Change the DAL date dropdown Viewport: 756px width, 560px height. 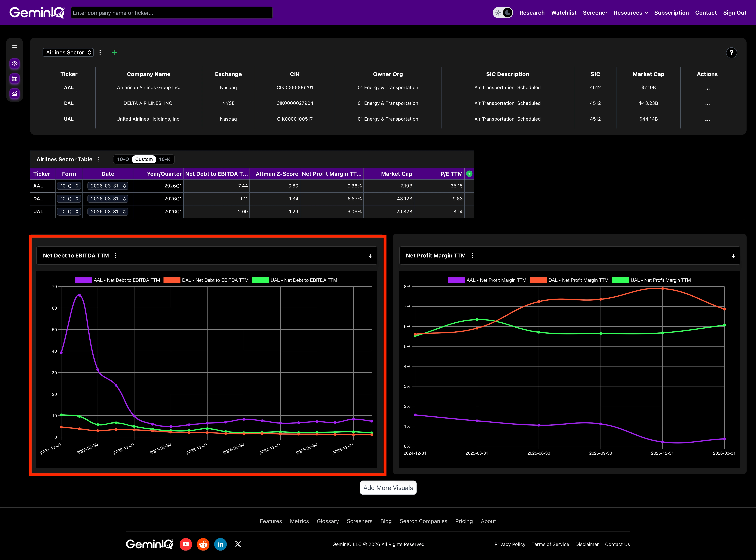(108, 199)
